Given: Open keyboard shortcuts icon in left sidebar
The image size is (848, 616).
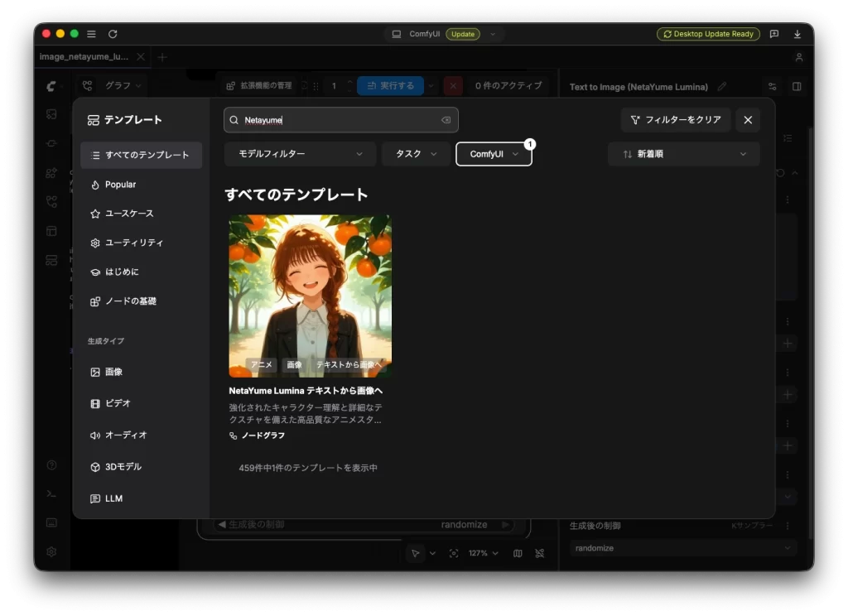Looking at the screenshot, I should 51,522.
